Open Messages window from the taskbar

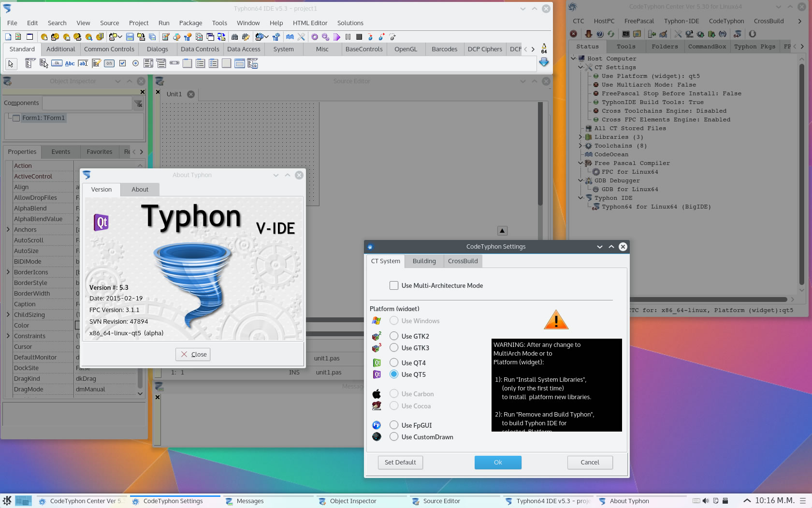267,501
